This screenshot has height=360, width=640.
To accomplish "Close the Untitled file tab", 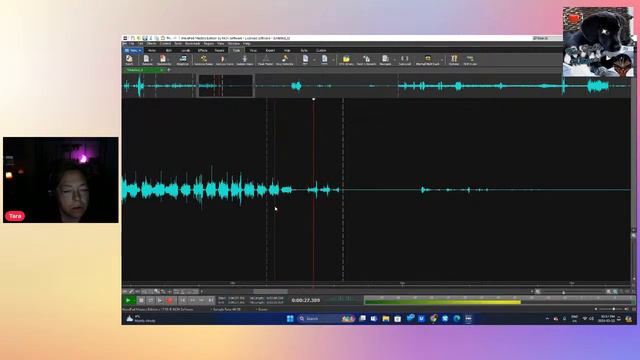I will click(162, 70).
